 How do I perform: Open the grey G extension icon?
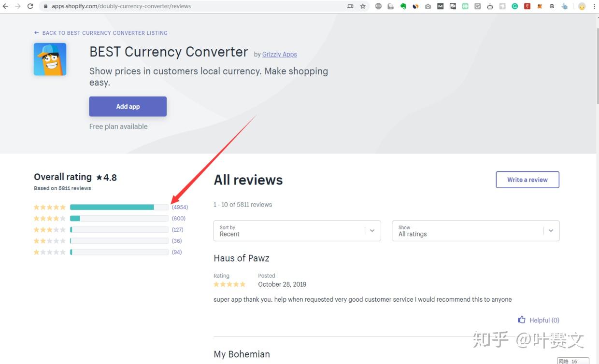(x=478, y=6)
